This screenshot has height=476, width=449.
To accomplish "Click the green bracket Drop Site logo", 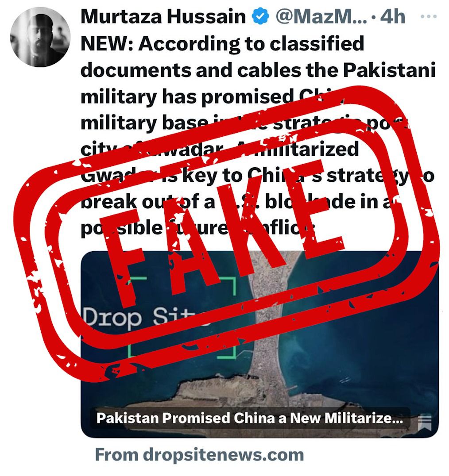I will [x=182, y=318].
